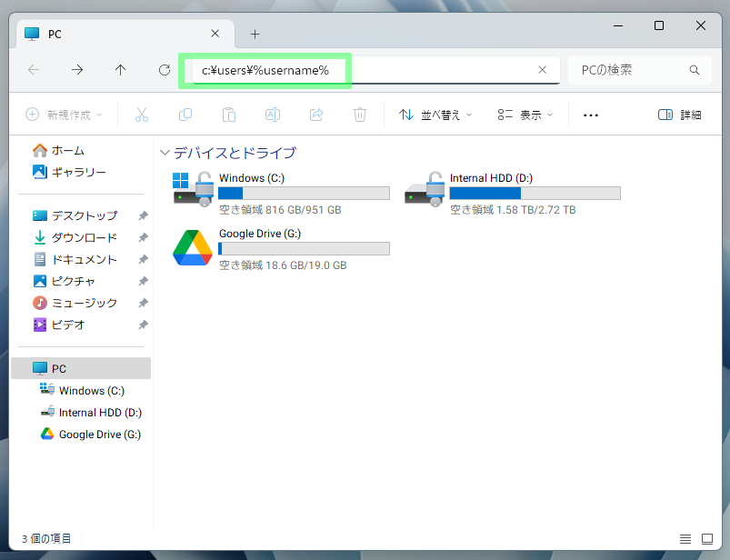Screen dimensions: 730x560
Task: Add a new tab with plus button
Action: click(255, 34)
